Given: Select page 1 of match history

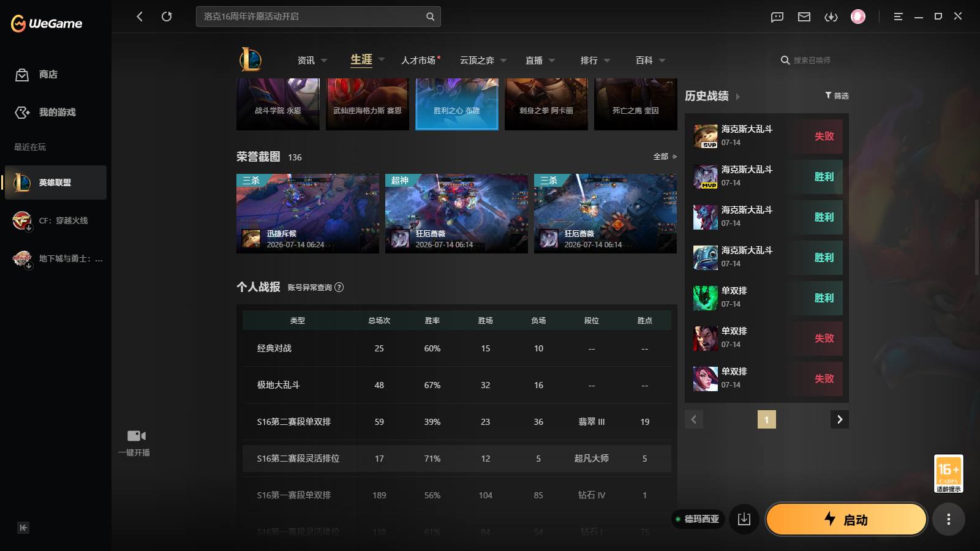Looking at the screenshot, I should (x=767, y=419).
